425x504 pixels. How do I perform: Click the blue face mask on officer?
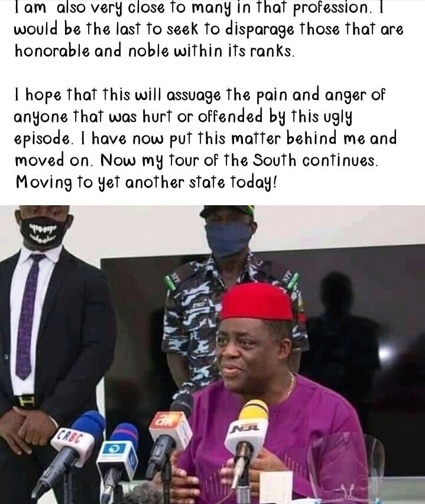pos(228,239)
